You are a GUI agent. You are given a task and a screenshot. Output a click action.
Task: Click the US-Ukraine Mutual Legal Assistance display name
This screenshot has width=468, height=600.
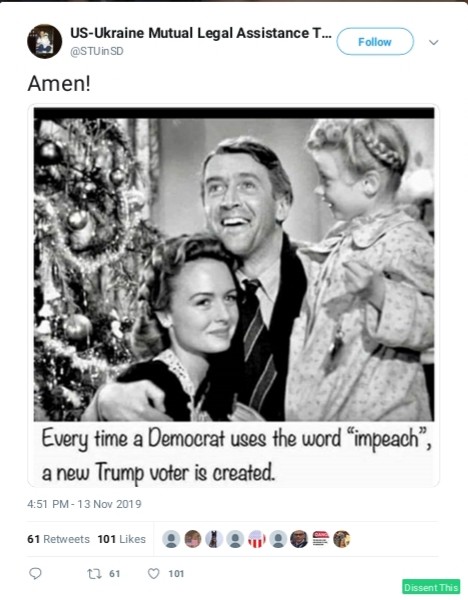[201, 33]
